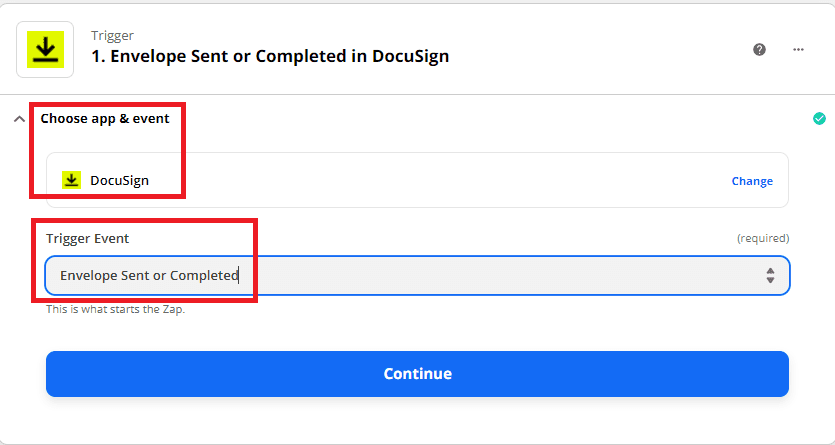Click the Change link for DocuSign app
This screenshot has width=835, height=445.
[752, 181]
